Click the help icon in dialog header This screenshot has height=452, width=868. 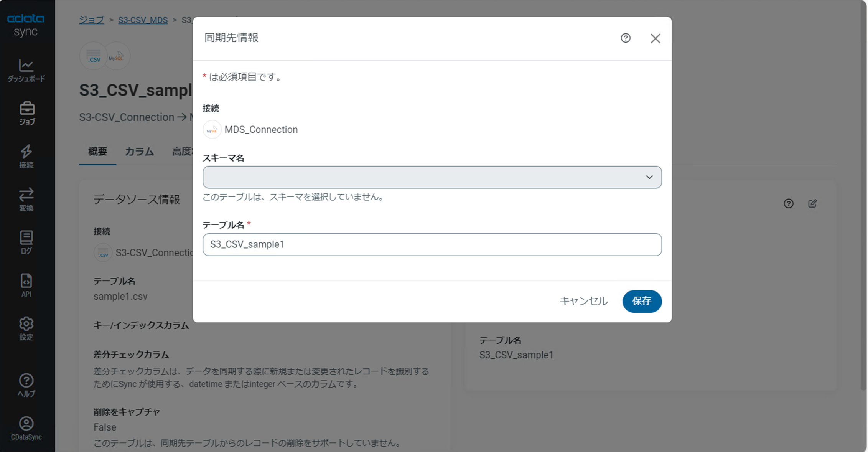click(x=626, y=38)
